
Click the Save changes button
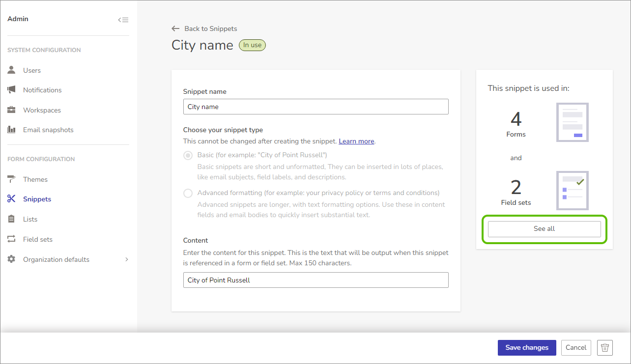(x=527, y=347)
